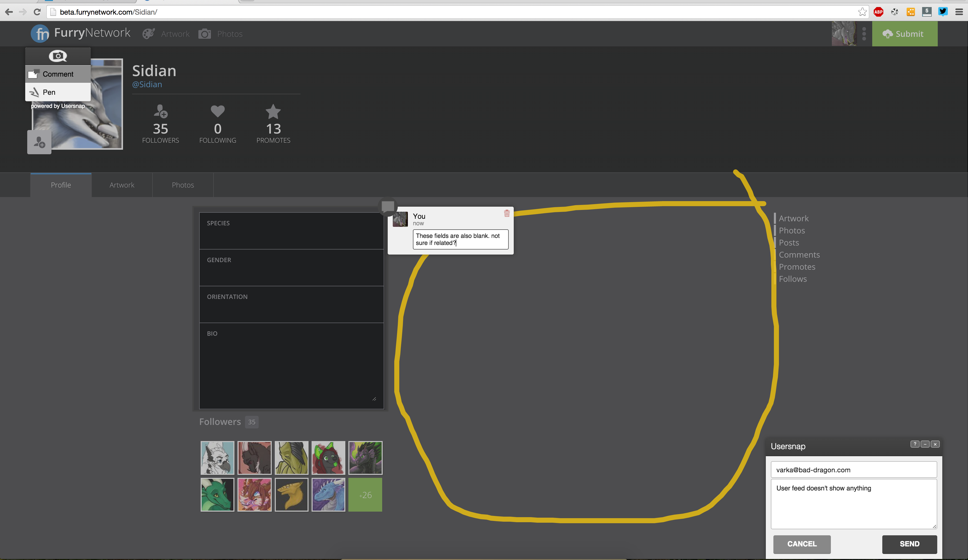This screenshot has height=560, width=968.
Task: Select the Comment annotation tool
Action: [58, 74]
